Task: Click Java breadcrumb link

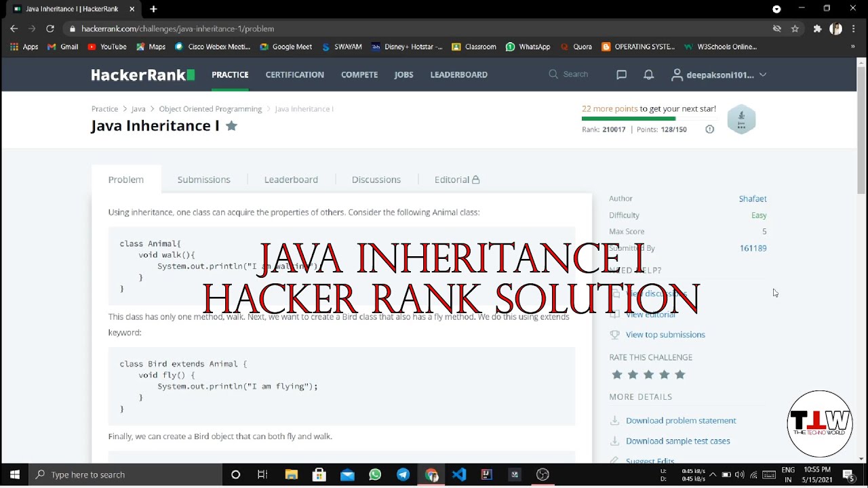Action: 138,108
